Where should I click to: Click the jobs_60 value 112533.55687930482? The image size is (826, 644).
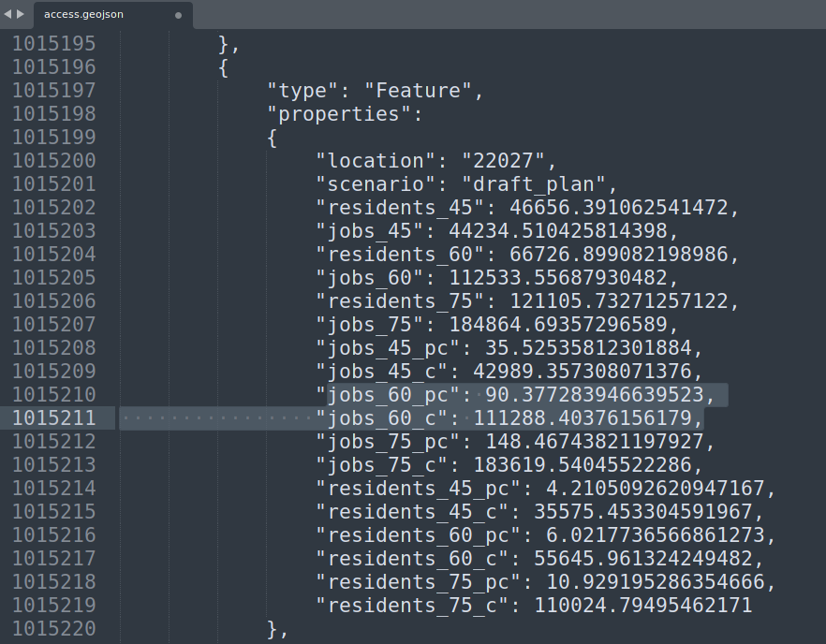pyautogui.click(x=558, y=277)
